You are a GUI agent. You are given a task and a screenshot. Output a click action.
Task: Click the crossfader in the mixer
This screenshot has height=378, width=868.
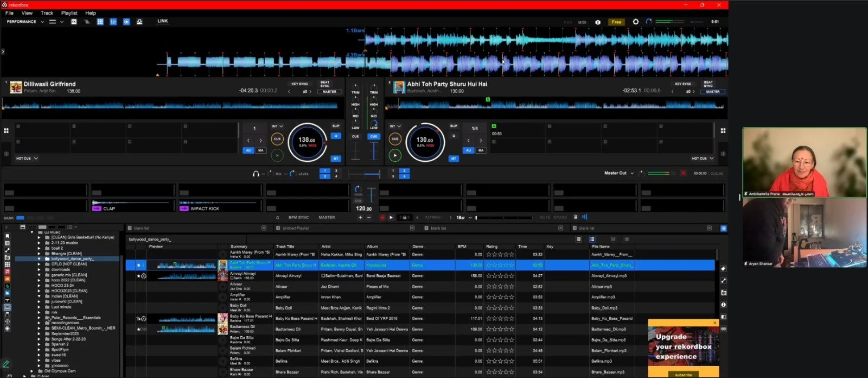coord(365,174)
